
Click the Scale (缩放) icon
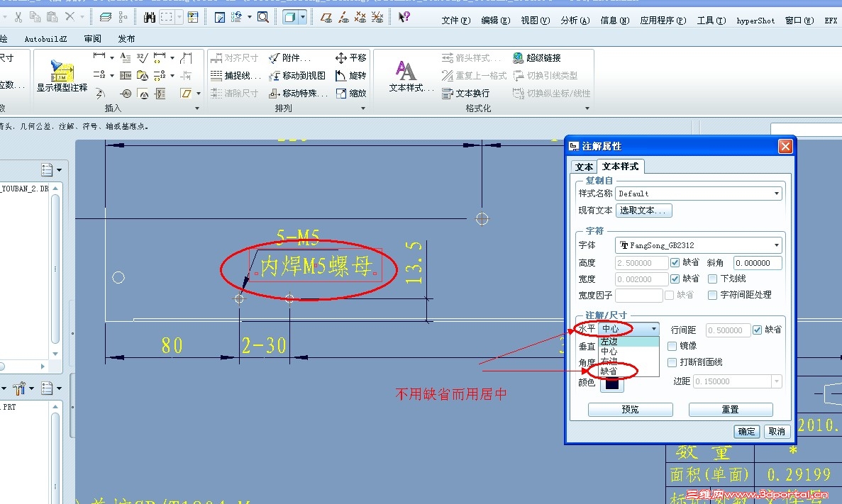(341, 94)
